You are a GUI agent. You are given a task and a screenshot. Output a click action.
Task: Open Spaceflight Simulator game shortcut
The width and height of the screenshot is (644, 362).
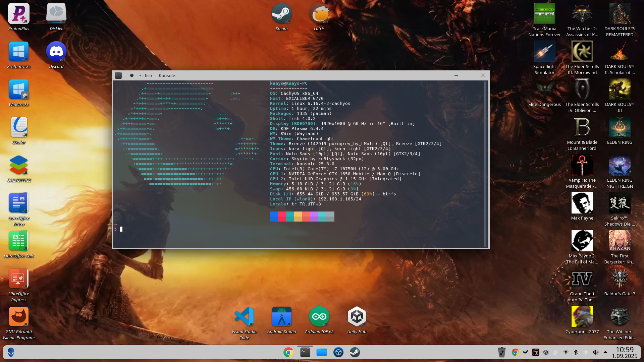point(544,52)
